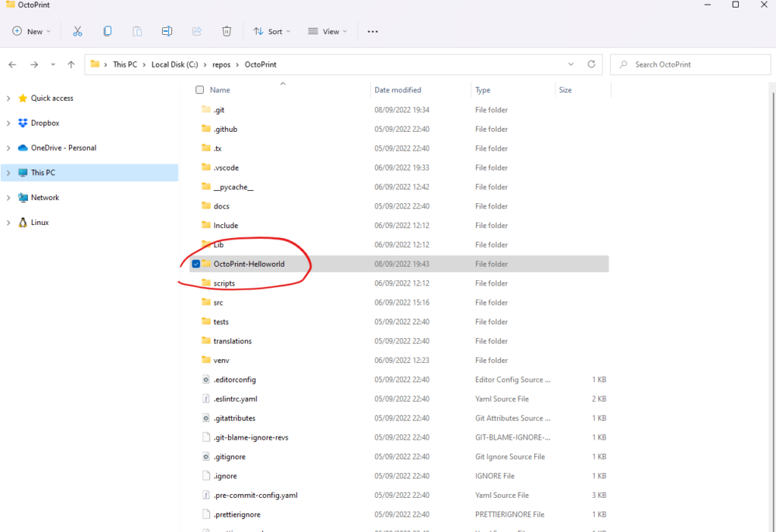
Task: Click the Share icon in toolbar
Action: [197, 31]
